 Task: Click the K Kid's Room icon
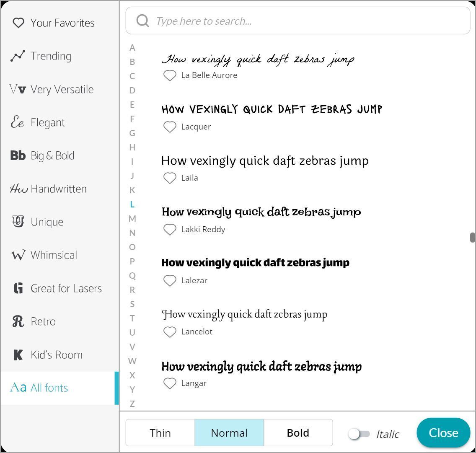(18, 355)
